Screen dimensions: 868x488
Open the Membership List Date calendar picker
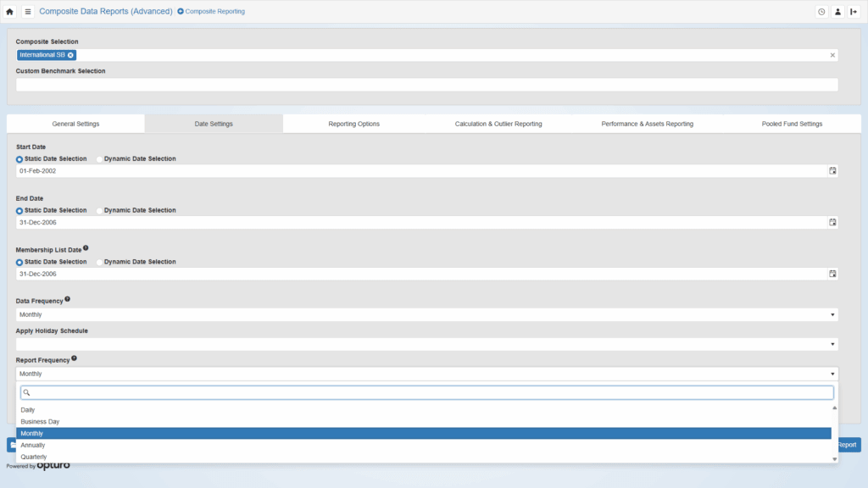click(832, 274)
